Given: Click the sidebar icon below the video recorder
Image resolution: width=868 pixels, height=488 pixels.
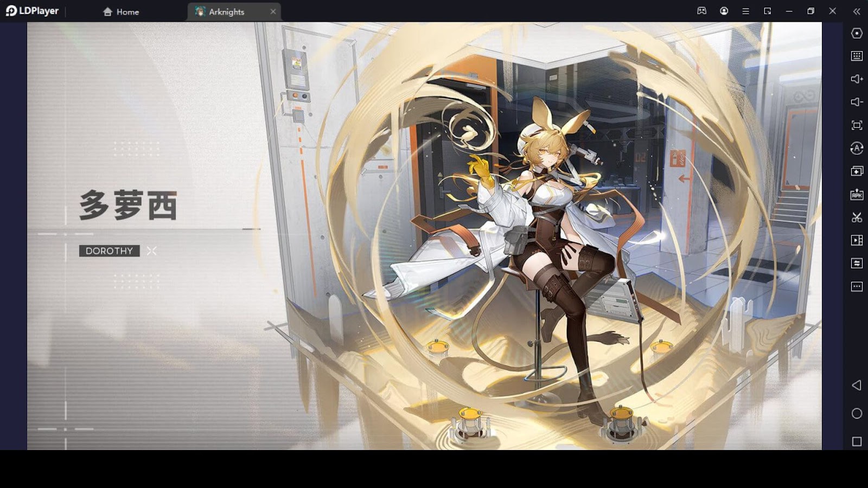Looking at the screenshot, I should coord(857,264).
